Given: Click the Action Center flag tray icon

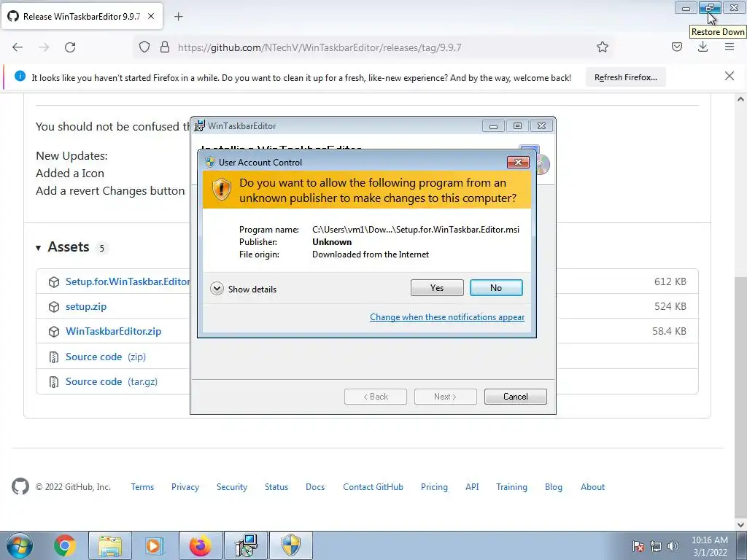Looking at the screenshot, I should click(638, 547).
